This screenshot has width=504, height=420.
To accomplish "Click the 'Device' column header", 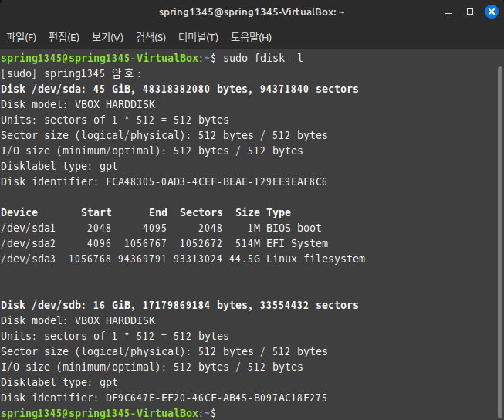I will click(x=19, y=212).
